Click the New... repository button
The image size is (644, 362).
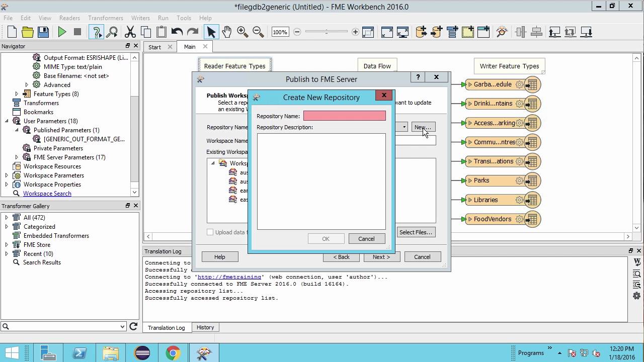[423, 127]
